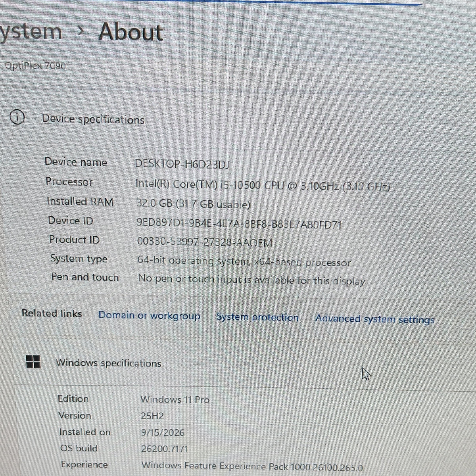Click the About page heading
476x476 pixels.
click(131, 32)
